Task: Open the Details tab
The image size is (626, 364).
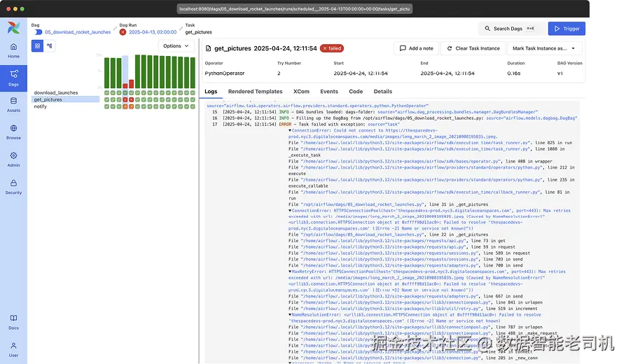Action: (x=383, y=92)
